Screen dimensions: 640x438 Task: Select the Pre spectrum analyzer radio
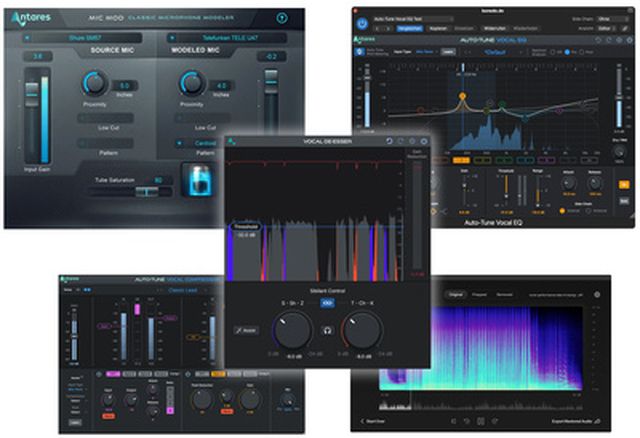567,52
